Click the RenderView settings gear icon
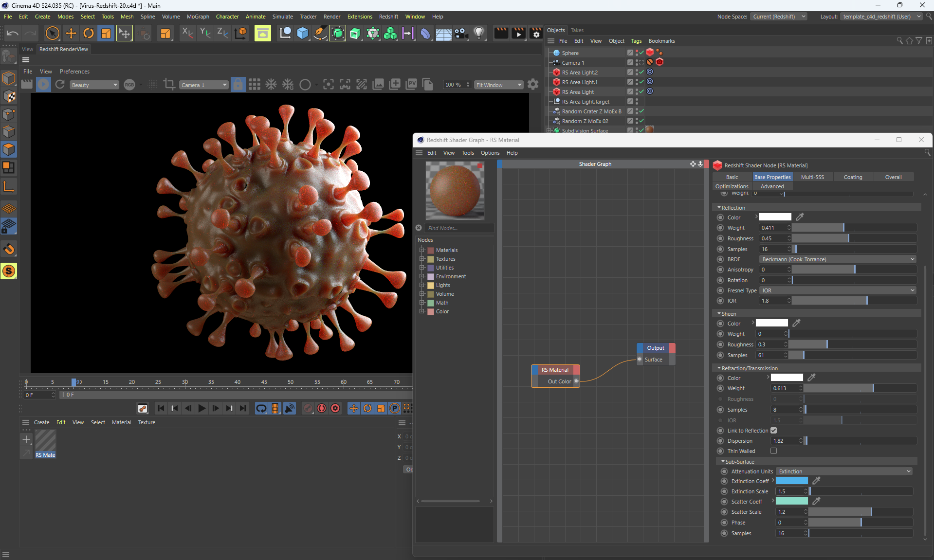This screenshot has height=560, width=934. (x=533, y=85)
